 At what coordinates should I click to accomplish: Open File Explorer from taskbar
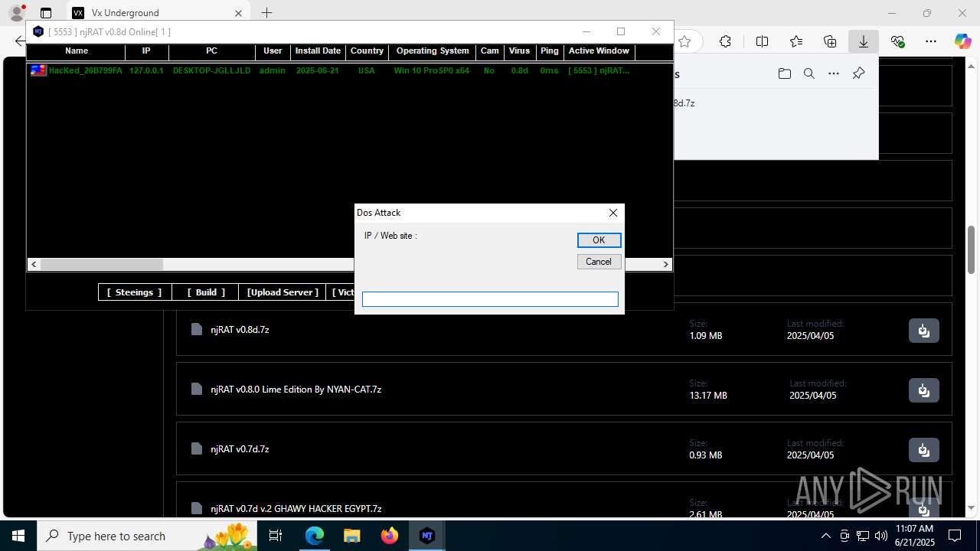click(x=351, y=536)
